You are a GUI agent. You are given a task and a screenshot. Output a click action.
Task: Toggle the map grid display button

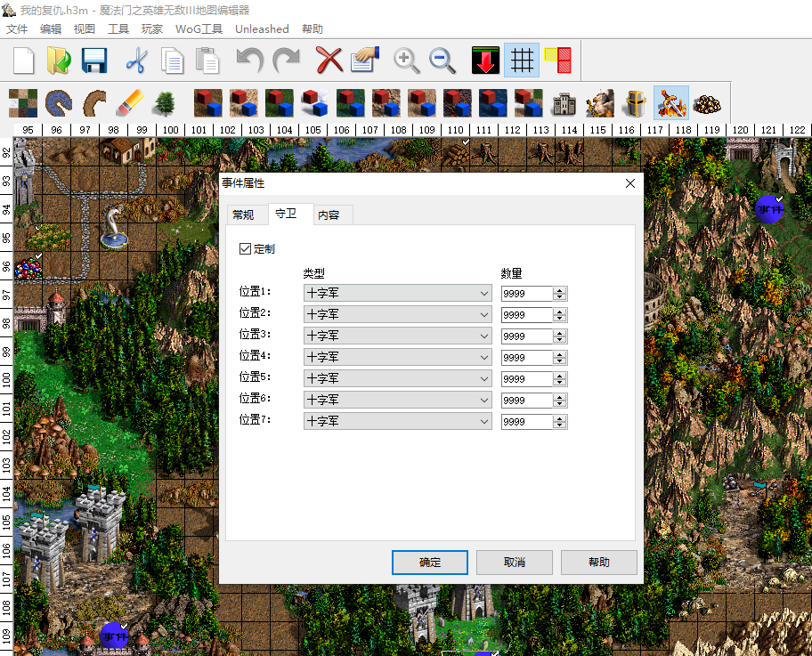coord(522,60)
